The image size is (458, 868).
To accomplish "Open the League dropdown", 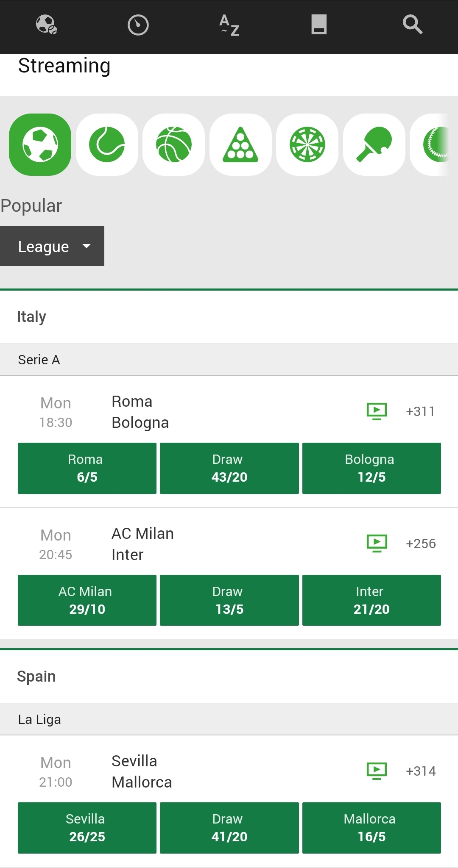I will point(52,246).
